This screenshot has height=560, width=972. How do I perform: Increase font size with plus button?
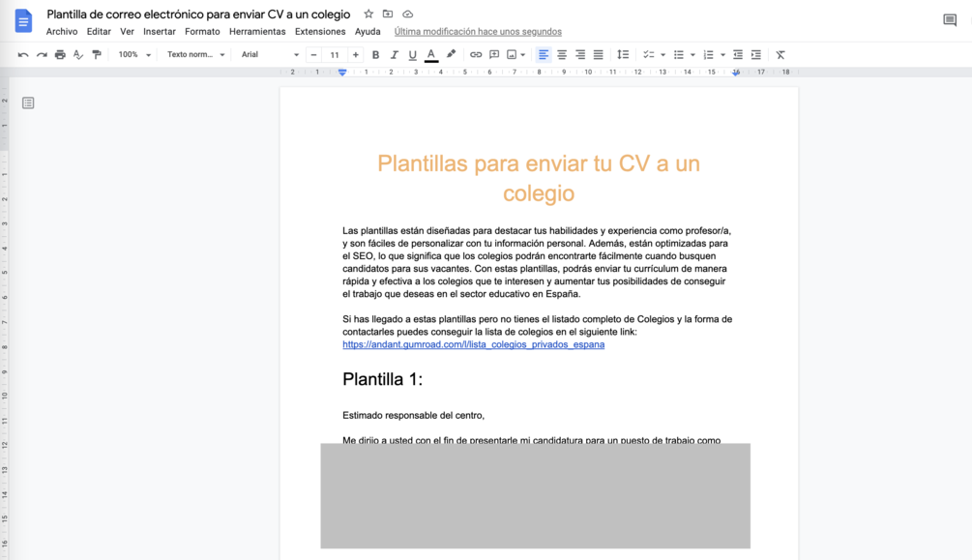(355, 54)
